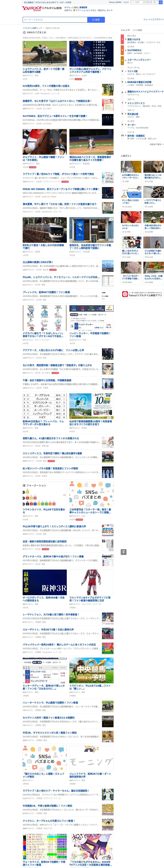Open the 中央競馬無料予想 thumbnail
164x868 pixels.
pos(91,670)
